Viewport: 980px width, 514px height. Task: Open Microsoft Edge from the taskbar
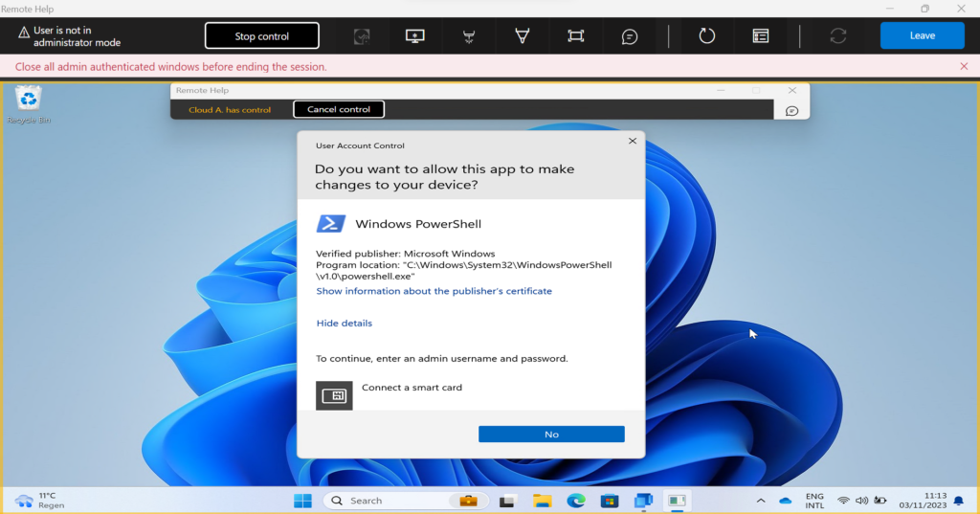[x=575, y=501]
